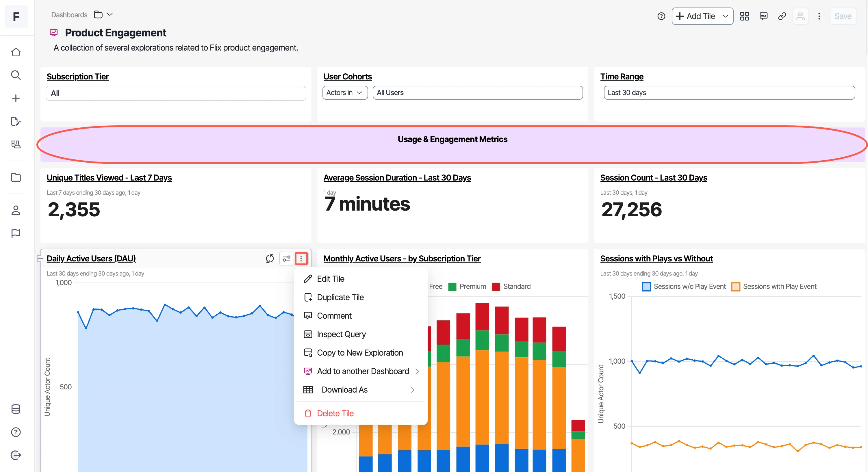Open Subscription Tier tile title link

pyautogui.click(x=77, y=77)
